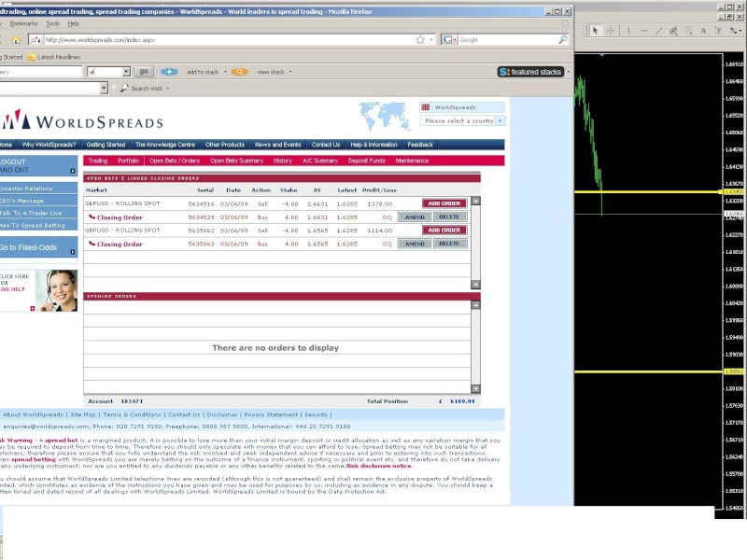Click the UK flag icon beside WorldSpreads
Viewport: 747px width, 560px height.
[x=426, y=107]
